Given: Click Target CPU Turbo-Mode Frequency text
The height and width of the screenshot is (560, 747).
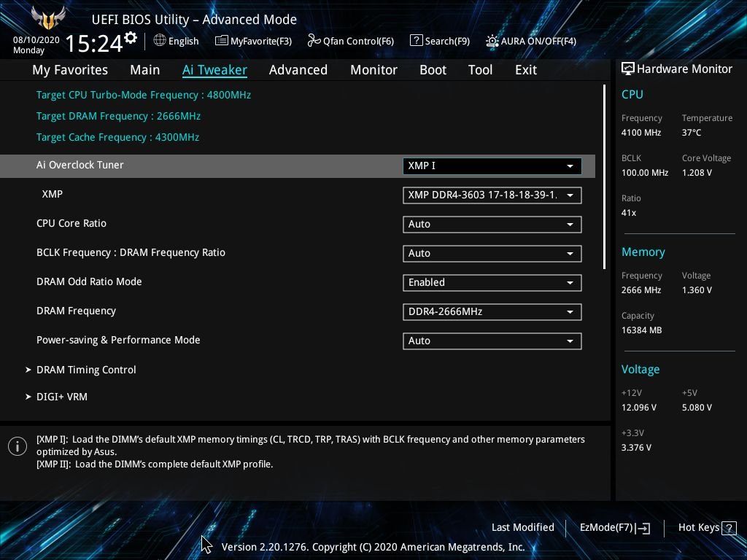Looking at the screenshot, I should 144,95.
